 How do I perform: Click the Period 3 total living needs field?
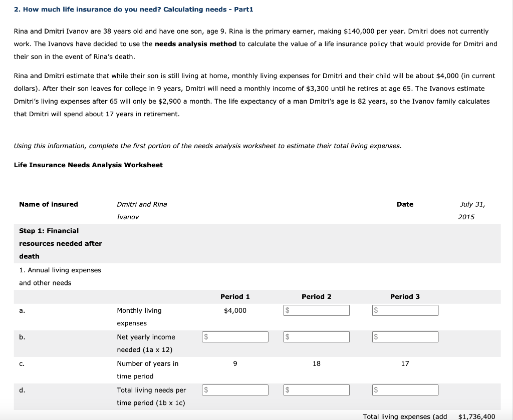pos(405,389)
